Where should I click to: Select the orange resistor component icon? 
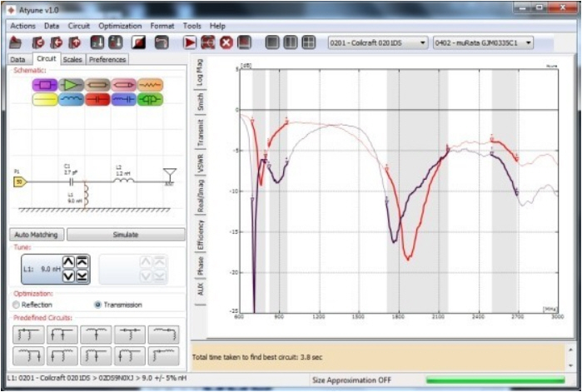tap(150, 85)
